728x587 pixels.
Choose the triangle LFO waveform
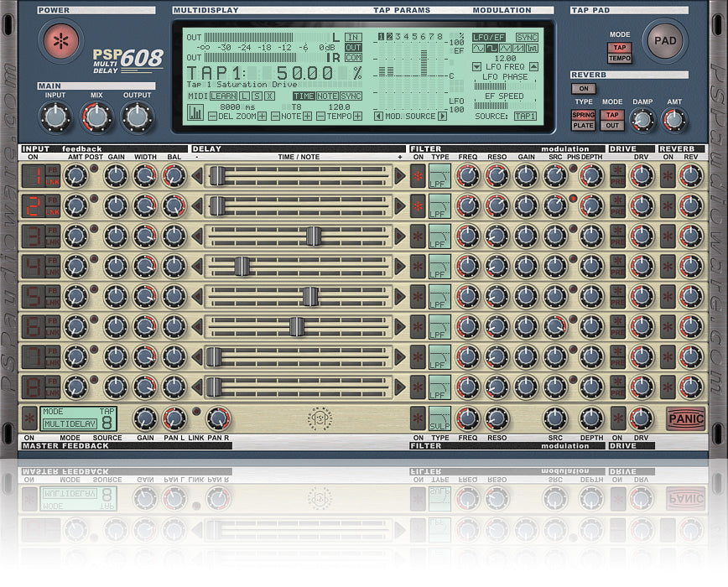[x=505, y=49]
